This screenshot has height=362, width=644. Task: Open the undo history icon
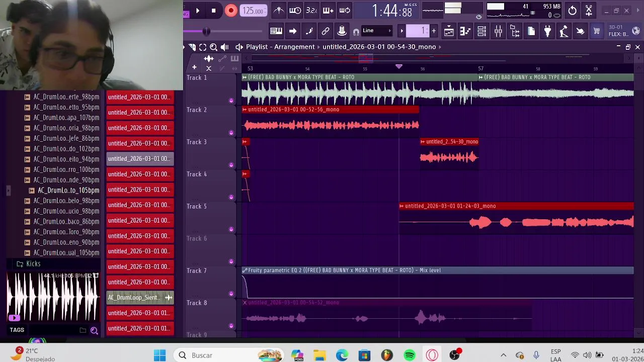click(x=573, y=11)
